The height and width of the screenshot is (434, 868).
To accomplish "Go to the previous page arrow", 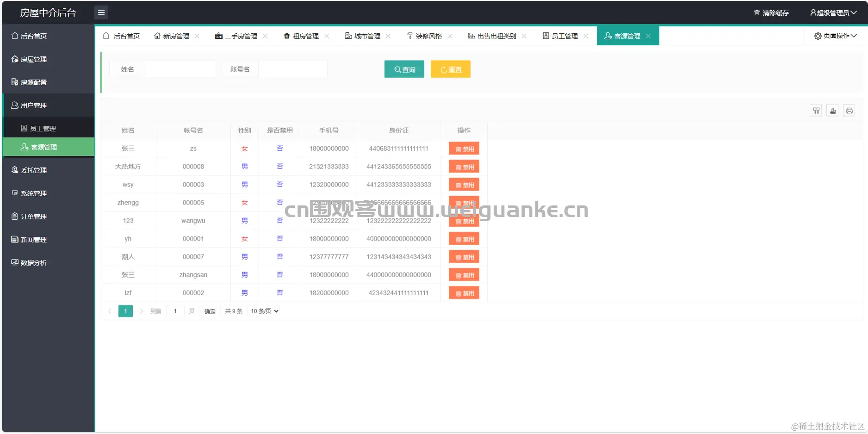I will [110, 311].
